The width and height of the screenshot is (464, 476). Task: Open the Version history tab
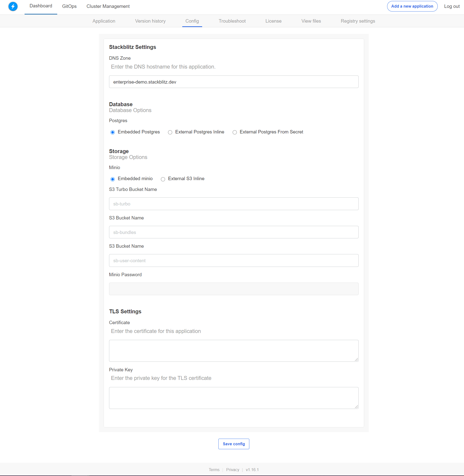pyautogui.click(x=150, y=21)
